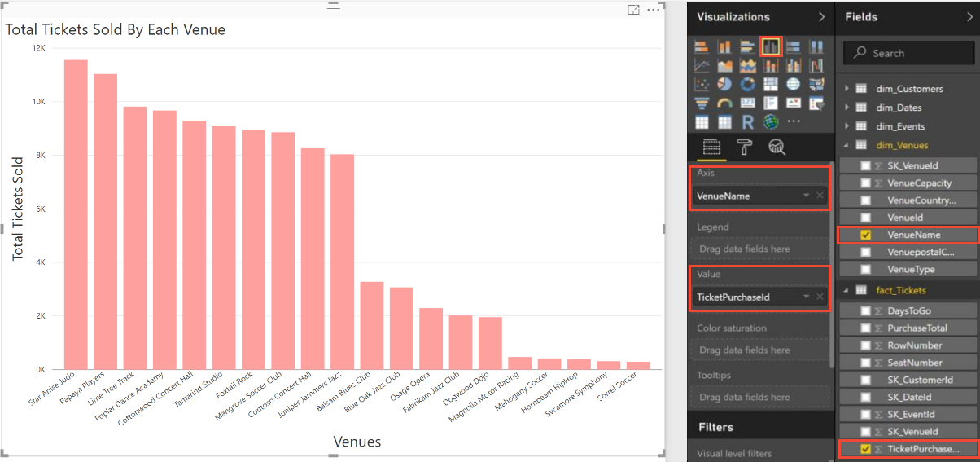Click the Star Anise Judo bar
980x462 pixels.
(x=76, y=214)
